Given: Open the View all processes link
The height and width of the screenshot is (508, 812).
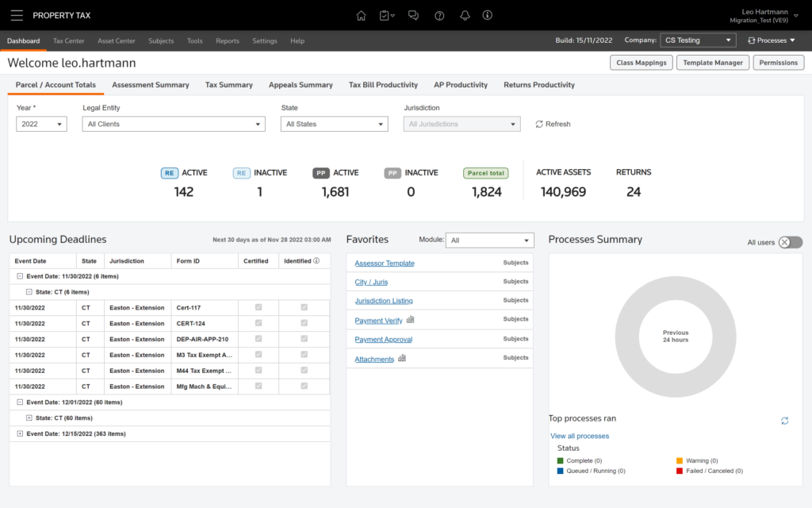Looking at the screenshot, I should tap(579, 435).
